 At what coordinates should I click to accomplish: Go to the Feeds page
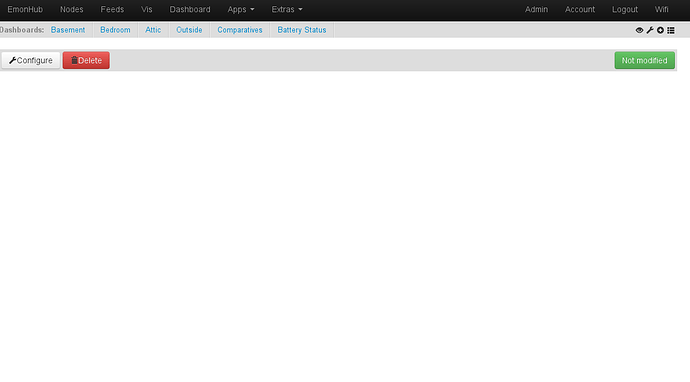pyautogui.click(x=112, y=9)
